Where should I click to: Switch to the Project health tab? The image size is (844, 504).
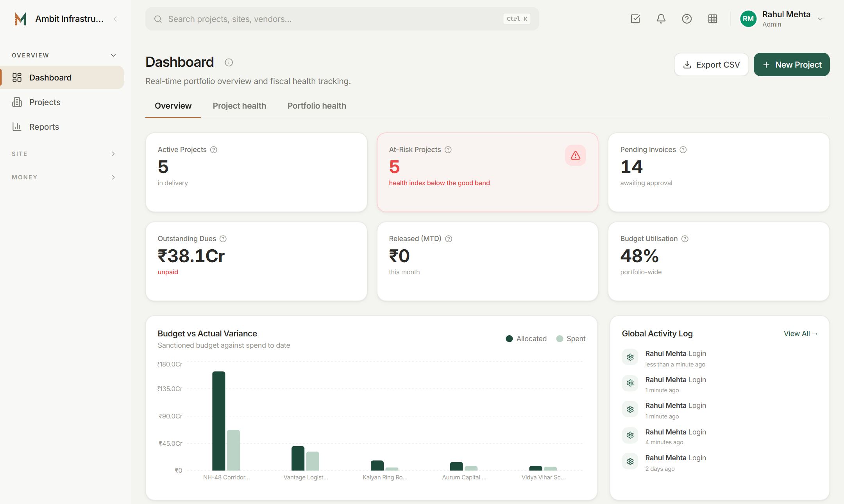240,106
